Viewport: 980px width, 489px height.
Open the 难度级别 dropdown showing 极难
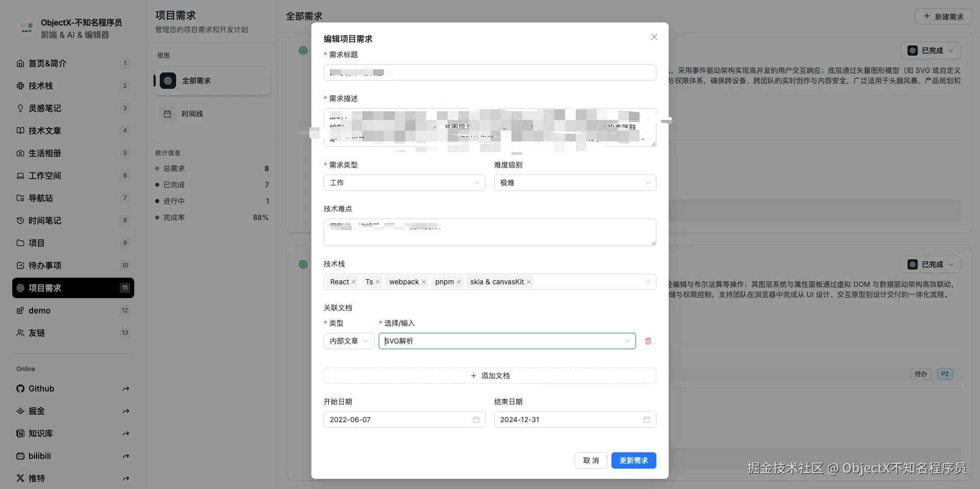[575, 183]
